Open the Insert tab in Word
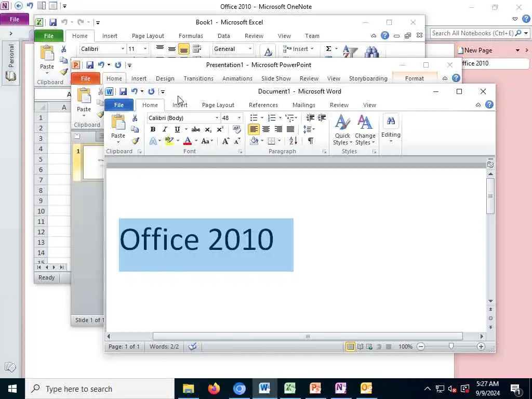The height and width of the screenshot is (399, 532). [180, 105]
